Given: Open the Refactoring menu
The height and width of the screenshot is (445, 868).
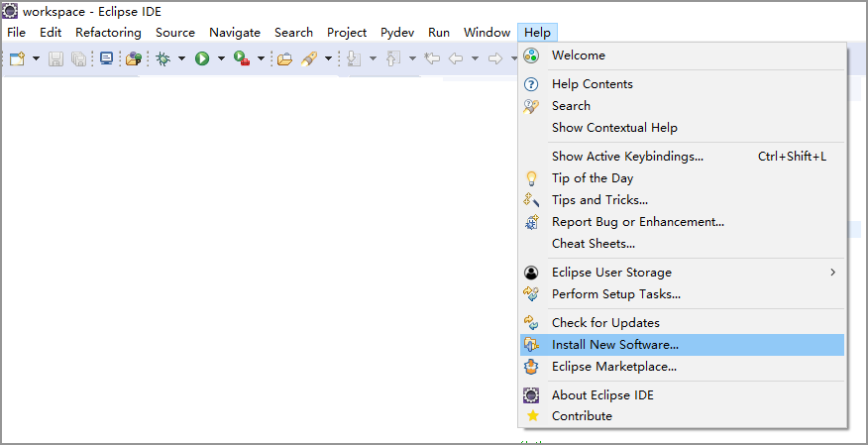Looking at the screenshot, I should click(x=109, y=33).
